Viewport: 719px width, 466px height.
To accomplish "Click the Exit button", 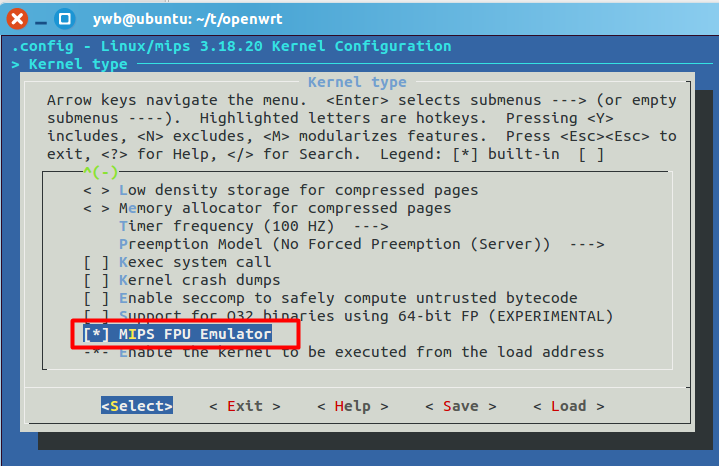I will coord(245,406).
